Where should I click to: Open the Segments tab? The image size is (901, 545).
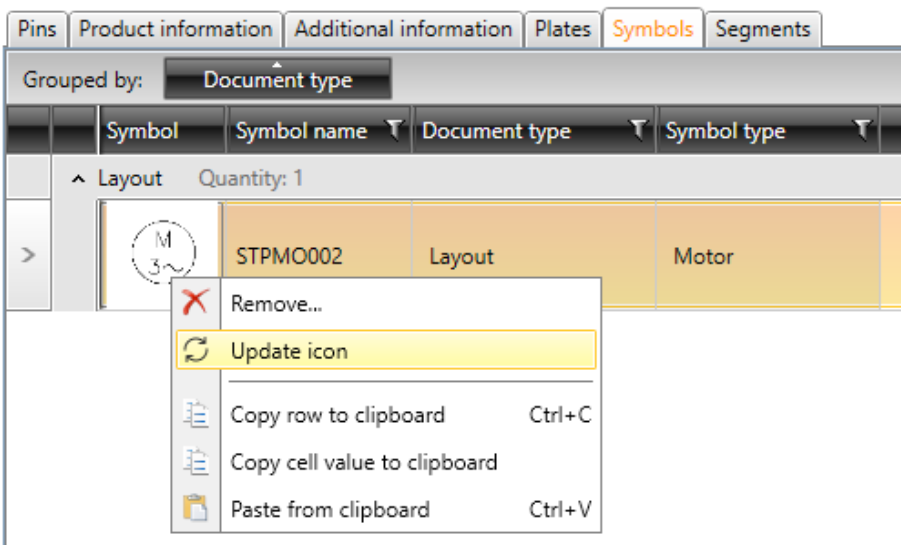(763, 29)
